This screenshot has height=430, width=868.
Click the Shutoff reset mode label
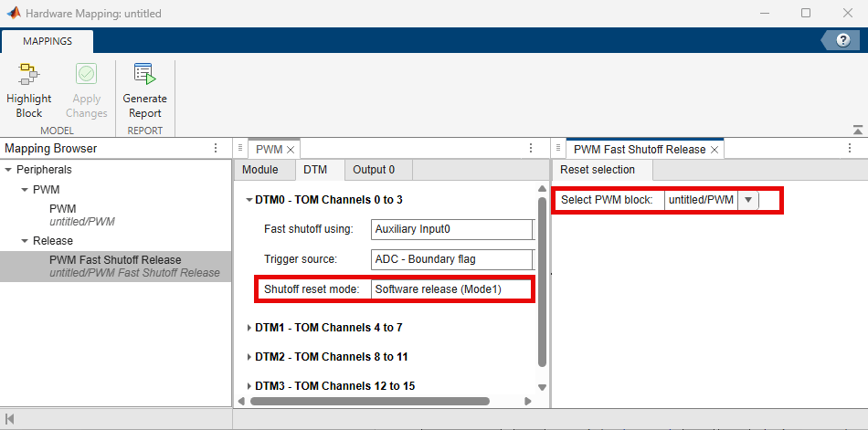(312, 288)
